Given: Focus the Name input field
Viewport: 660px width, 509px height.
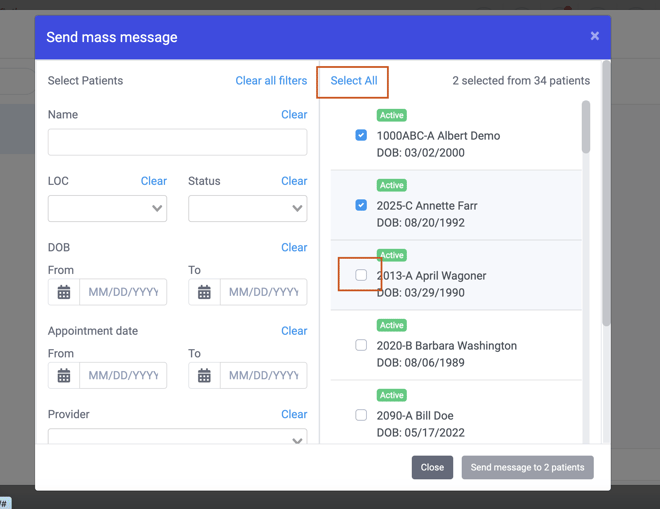Looking at the screenshot, I should (x=177, y=142).
